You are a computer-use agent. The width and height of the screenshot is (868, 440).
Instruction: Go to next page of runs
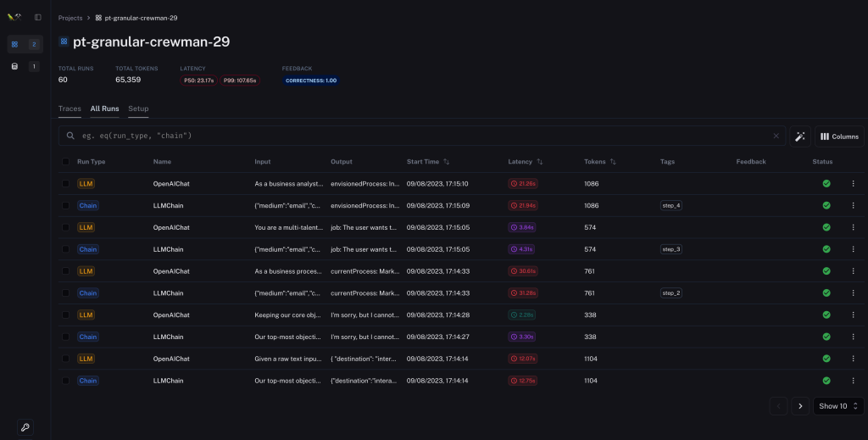pos(800,406)
